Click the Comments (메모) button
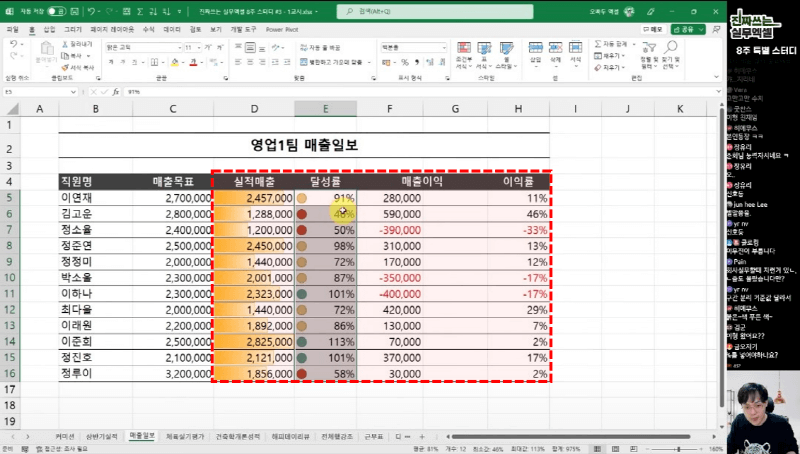Viewport: 800px width, 454px height. (x=653, y=30)
